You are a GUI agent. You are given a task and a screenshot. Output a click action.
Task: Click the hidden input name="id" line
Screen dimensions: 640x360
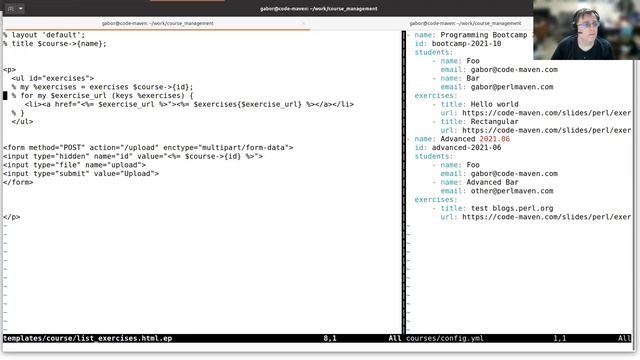point(133,156)
